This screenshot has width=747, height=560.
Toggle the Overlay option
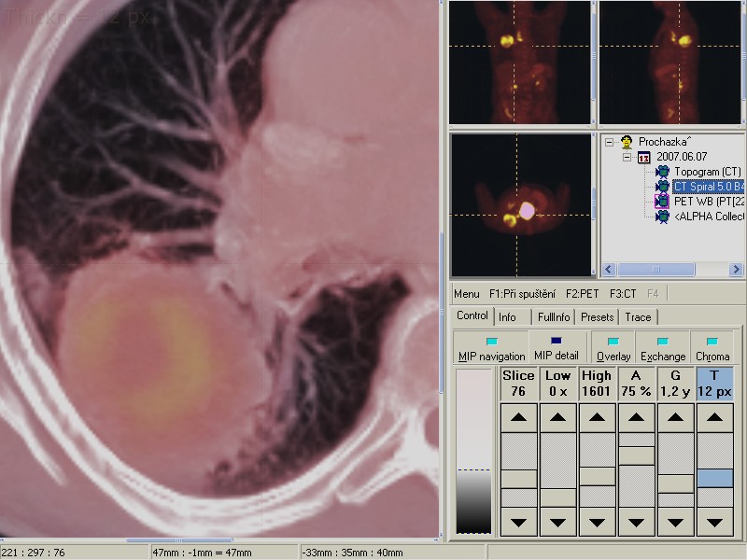(613, 348)
